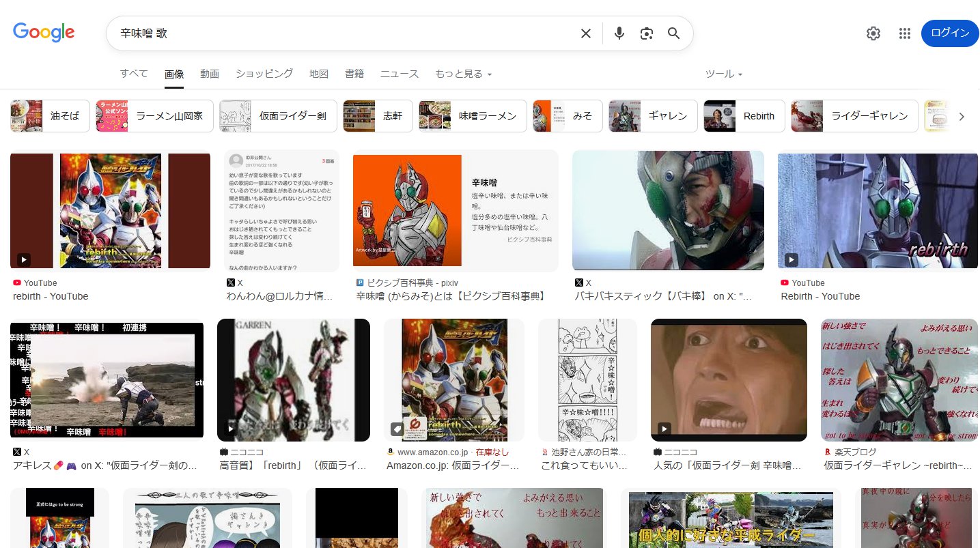Open Google Lens image search
980x548 pixels.
pos(647,33)
